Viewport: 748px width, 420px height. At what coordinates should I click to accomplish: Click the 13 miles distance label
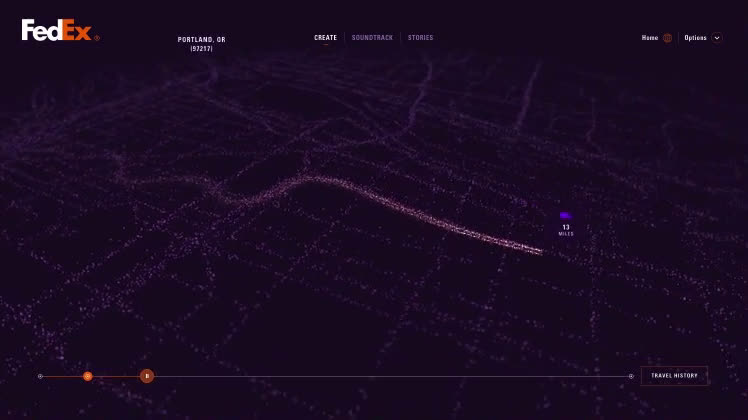click(566, 230)
